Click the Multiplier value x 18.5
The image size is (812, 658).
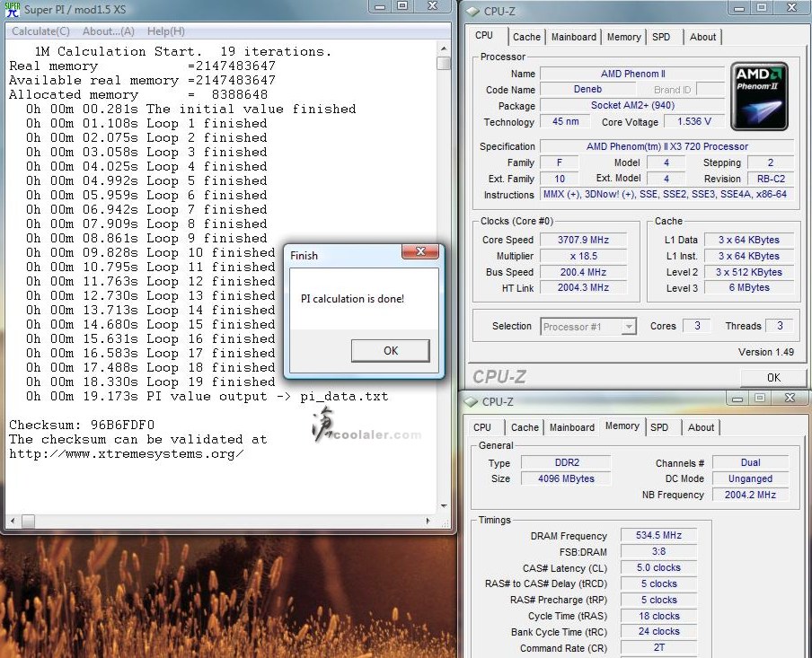pyautogui.click(x=583, y=256)
